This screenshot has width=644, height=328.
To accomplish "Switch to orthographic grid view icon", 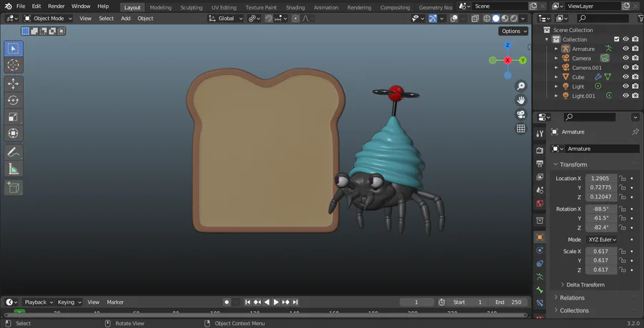I will click(x=521, y=129).
